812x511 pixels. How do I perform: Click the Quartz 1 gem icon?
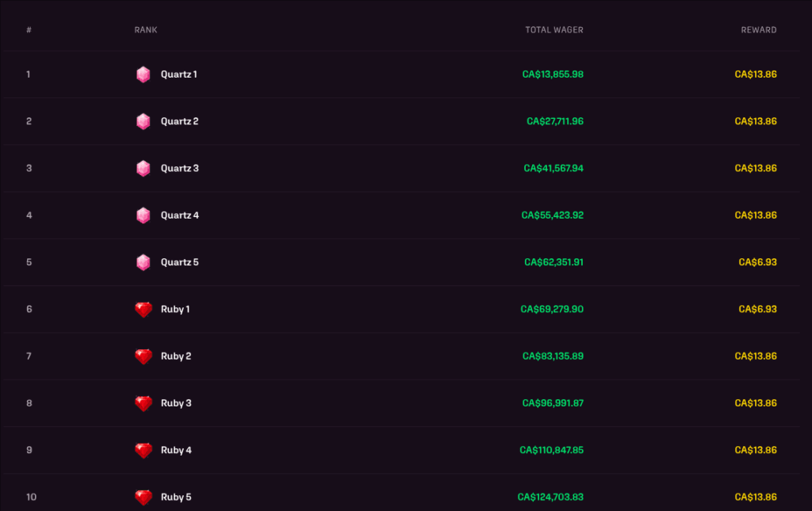point(144,74)
